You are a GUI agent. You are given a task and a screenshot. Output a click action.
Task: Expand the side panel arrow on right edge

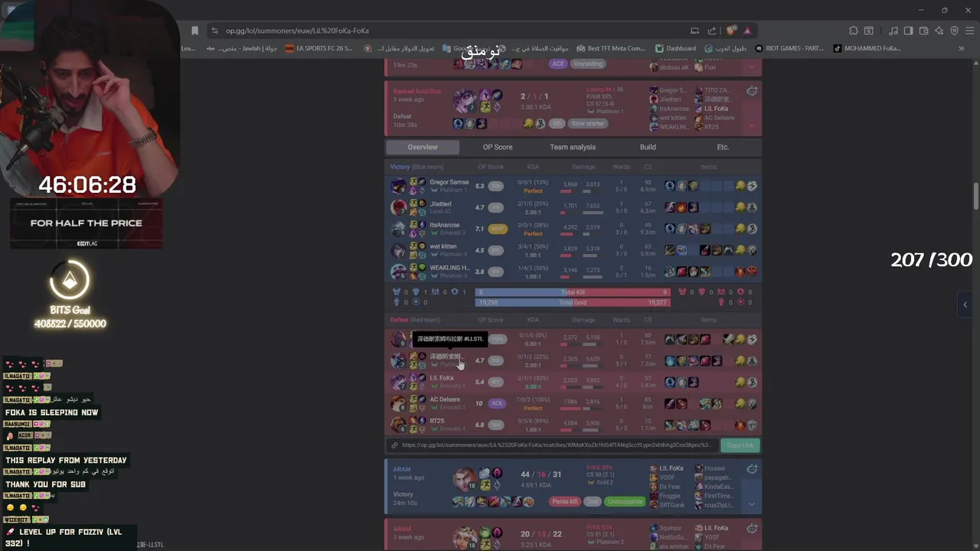[965, 305]
